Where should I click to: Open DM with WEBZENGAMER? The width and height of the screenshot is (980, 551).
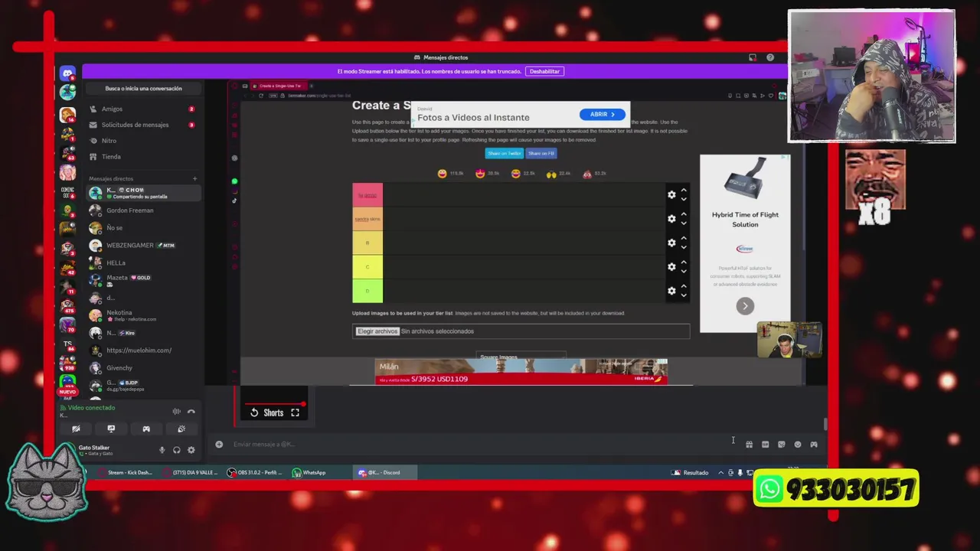pyautogui.click(x=142, y=246)
